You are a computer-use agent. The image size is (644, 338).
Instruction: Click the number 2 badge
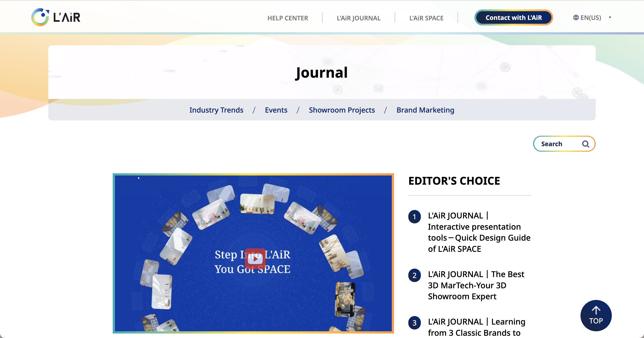click(x=414, y=275)
